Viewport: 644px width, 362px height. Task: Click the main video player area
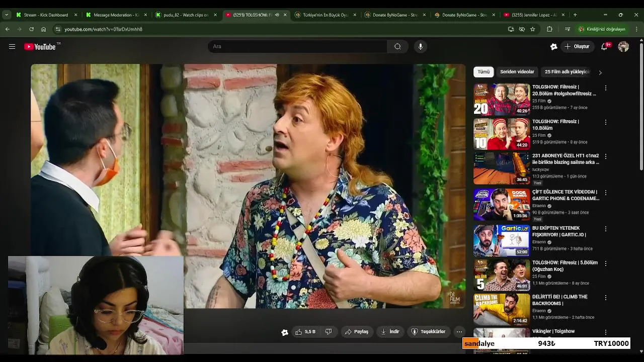click(248, 186)
